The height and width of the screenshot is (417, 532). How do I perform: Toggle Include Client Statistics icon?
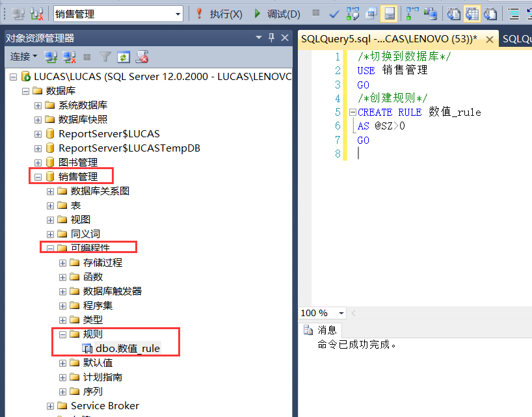(430, 14)
